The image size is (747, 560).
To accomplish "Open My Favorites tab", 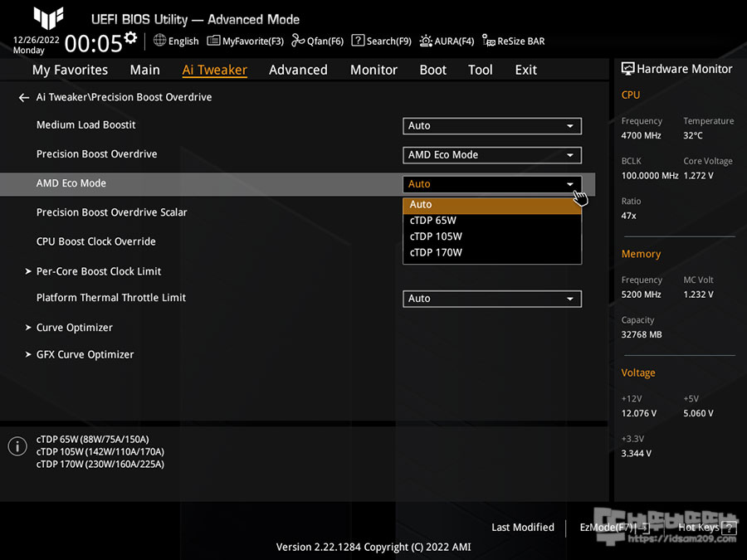I will click(70, 70).
